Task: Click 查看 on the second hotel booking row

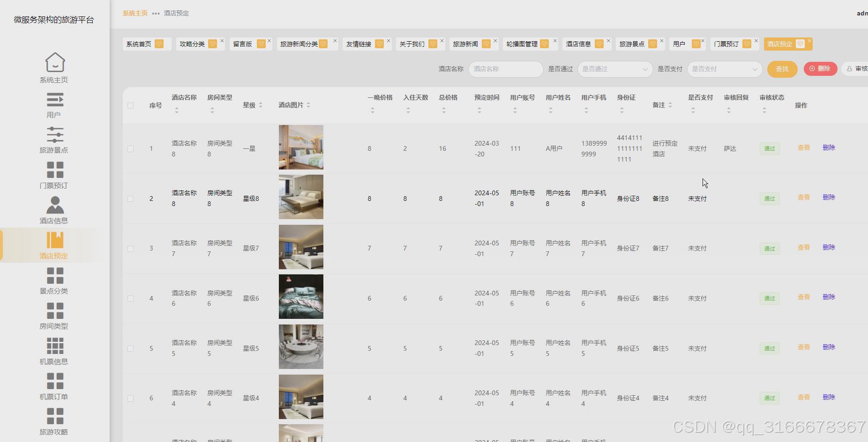Action: tap(804, 198)
